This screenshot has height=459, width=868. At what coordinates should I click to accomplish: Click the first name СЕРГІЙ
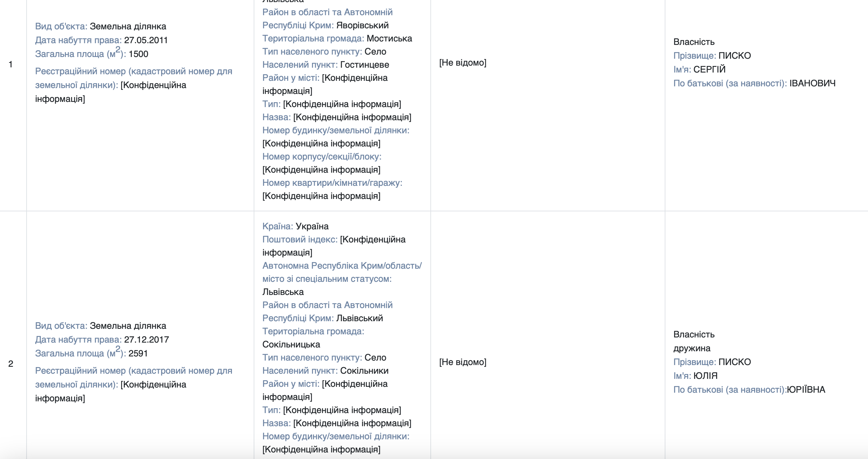click(709, 70)
